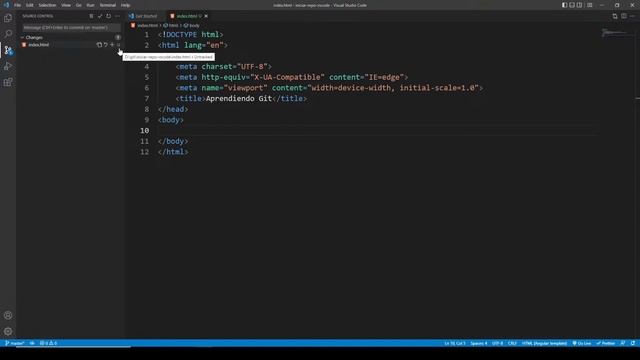The height and width of the screenshot is (360, 640).
Task: Synchronize changes icon in status bar
Action: coord(32,343)
